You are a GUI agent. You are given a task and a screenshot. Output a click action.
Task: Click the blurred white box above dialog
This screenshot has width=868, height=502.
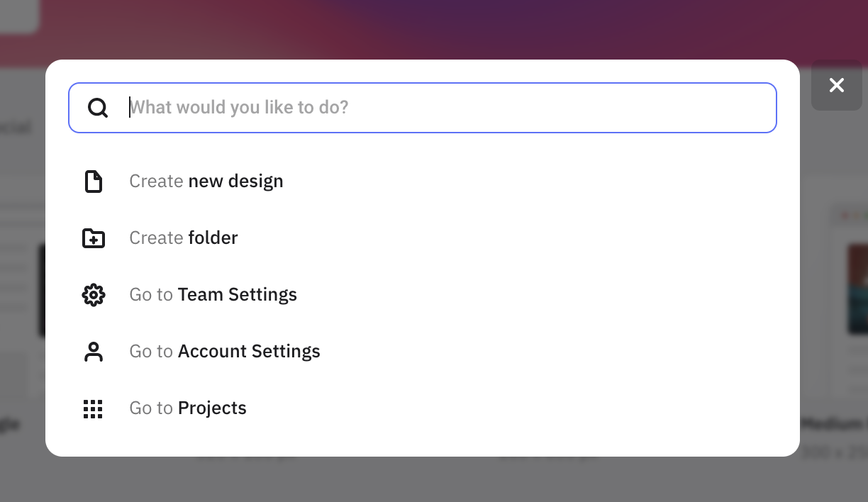[19, 16]
